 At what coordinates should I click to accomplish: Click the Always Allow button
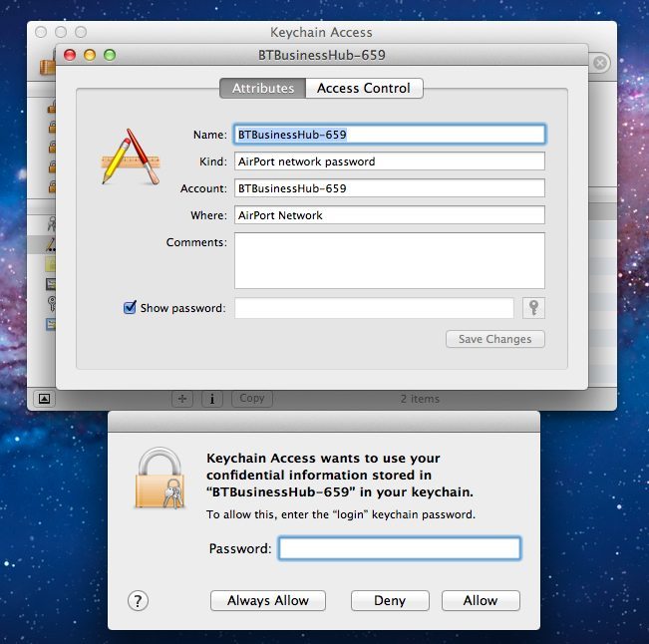coord(268,600)
